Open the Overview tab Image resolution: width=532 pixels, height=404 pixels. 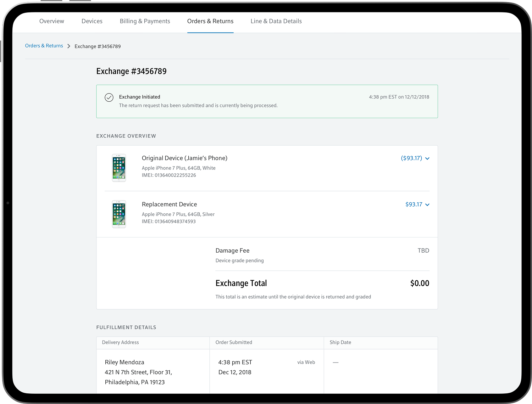point(52,21)
